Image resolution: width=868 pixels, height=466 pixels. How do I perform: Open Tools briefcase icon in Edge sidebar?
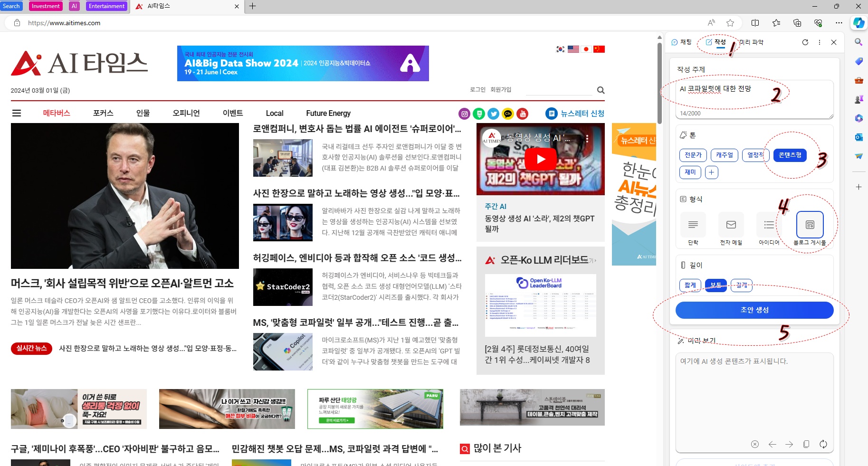858,80
